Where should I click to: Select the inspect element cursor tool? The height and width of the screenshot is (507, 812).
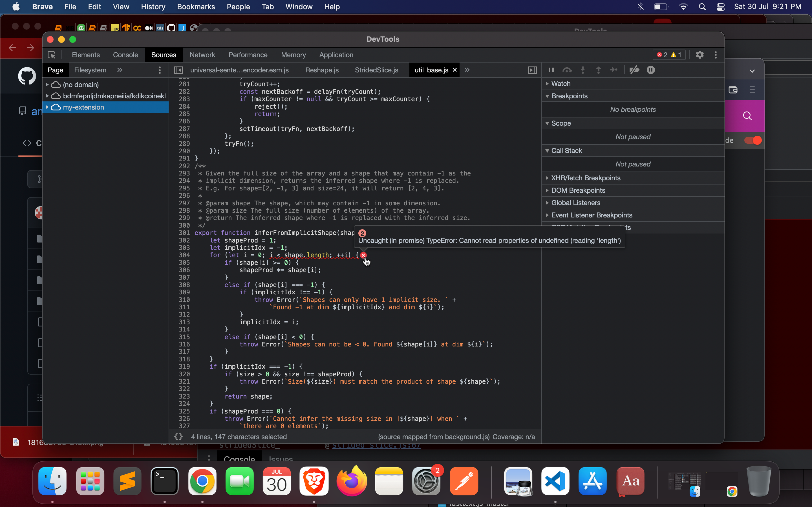pos(52,55)
